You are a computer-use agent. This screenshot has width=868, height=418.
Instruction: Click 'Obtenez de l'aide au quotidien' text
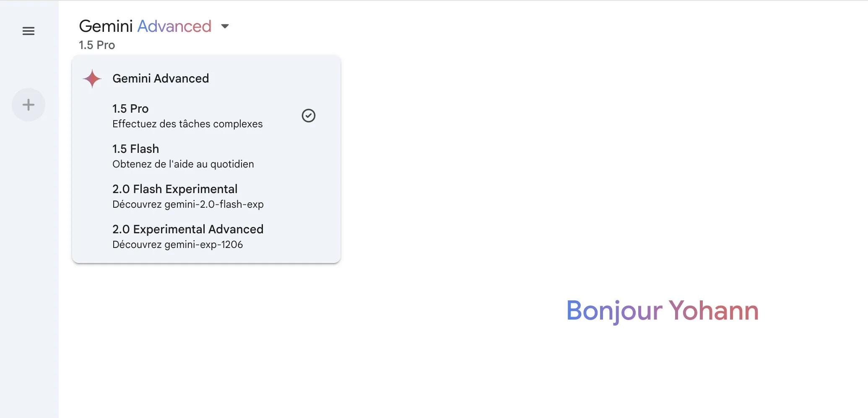tap(183, 164)
